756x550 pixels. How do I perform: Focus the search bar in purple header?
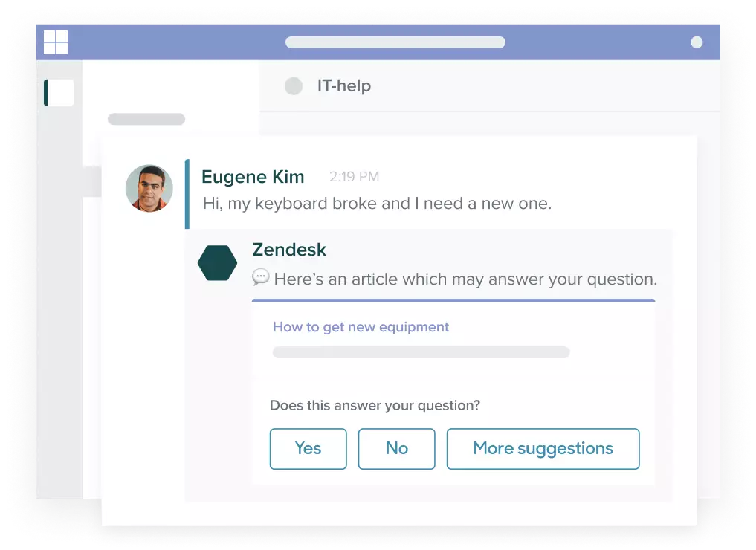pos(395,42)
